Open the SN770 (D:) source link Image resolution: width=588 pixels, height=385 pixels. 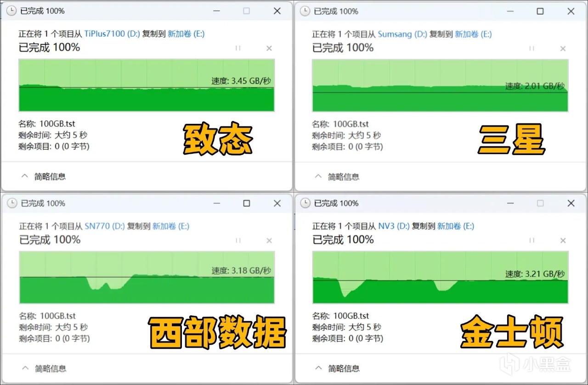pyautogui.click(x=105, y=226)
